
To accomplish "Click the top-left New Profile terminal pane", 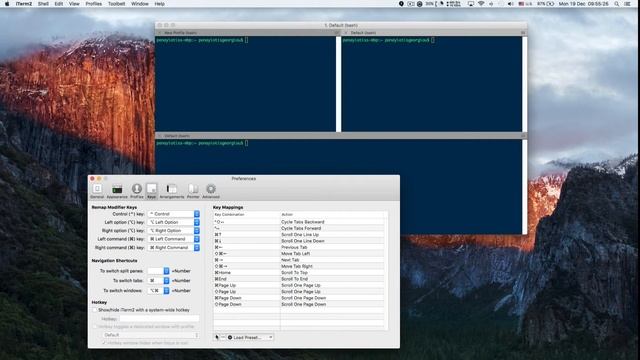I will pyautogui.click(x=246, y=84).
